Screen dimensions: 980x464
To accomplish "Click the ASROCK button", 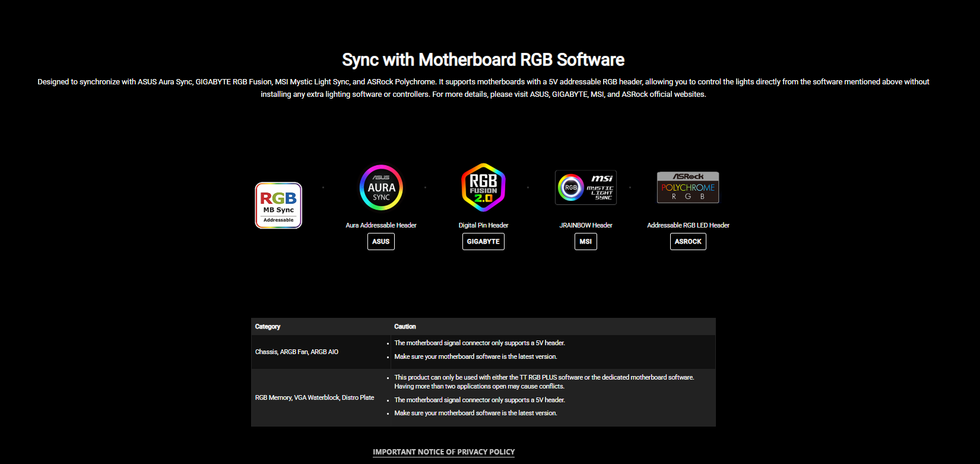I will pyautogui.click(x=688, y=242).
